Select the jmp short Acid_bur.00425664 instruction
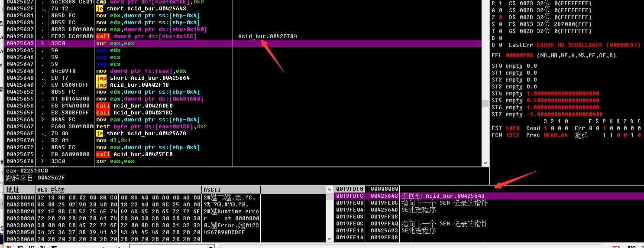 [142, 78]
